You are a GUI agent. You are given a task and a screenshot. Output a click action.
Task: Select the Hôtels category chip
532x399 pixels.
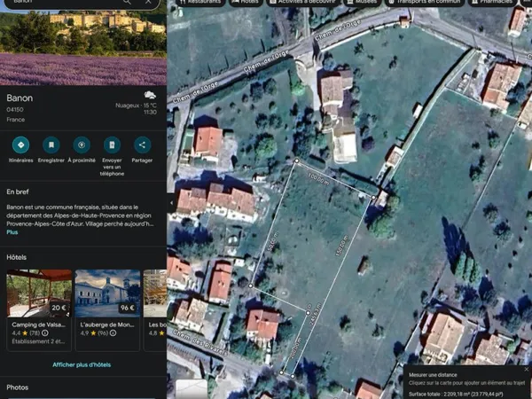(x=246, y=3)
